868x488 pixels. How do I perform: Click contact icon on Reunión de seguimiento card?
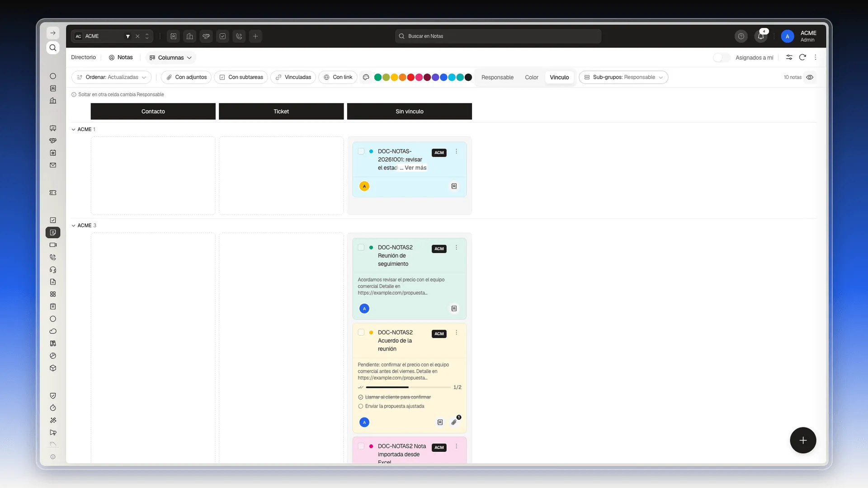454,309
